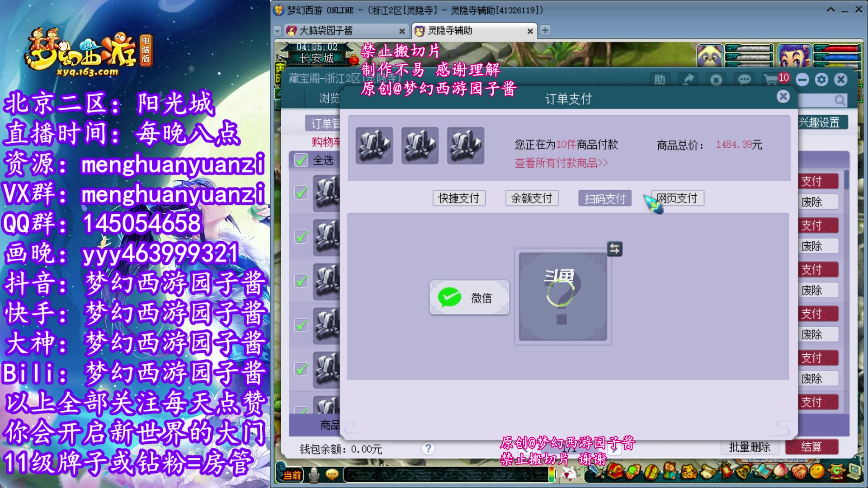The height and width of the screenshot is (488, 868).
Task: Click the plus button to add a new tab
Action: point(545,30)
